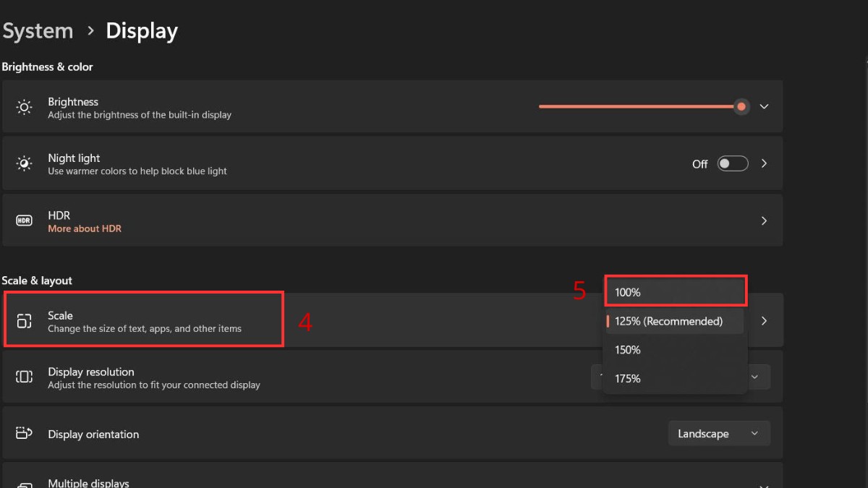The width and height of the screenshot is (868, 488).
Task: Click the Display resolution icon
Action: click(24, 377)
